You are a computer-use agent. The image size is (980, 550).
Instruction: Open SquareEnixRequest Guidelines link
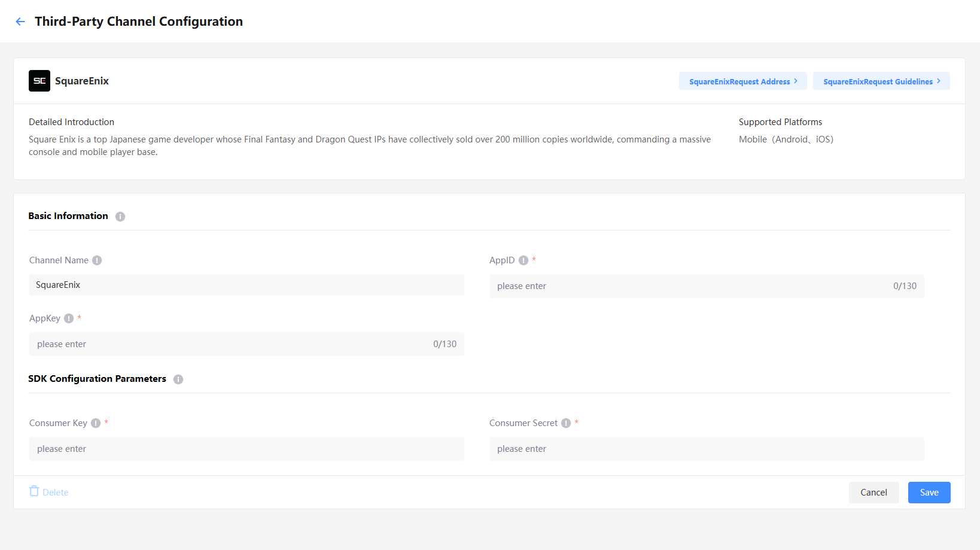pyautogui.click(x=881, y=81)
